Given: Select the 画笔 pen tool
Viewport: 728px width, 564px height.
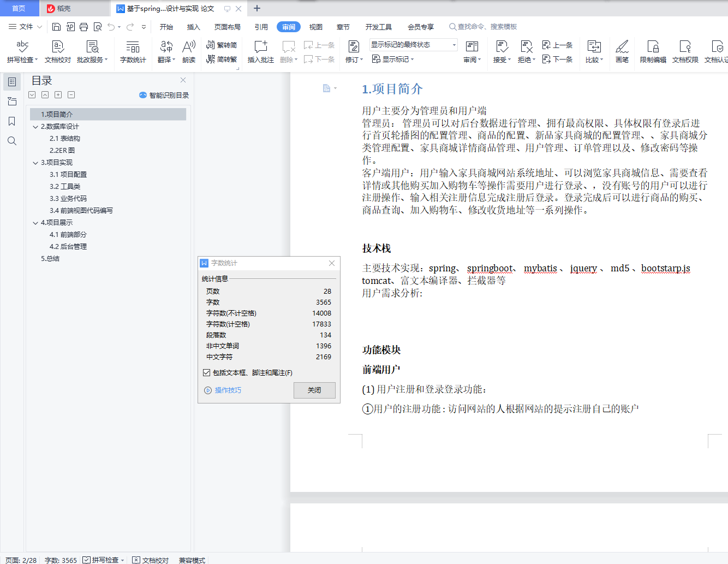Looking at the screenshot, I should click(622, 52).
